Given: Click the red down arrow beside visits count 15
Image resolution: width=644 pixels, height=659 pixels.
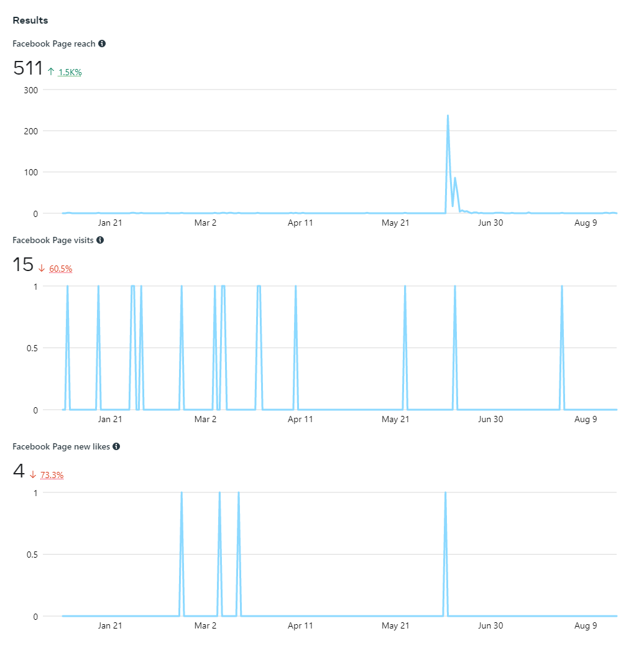Looking at the screenshot, I should (42, 268).
